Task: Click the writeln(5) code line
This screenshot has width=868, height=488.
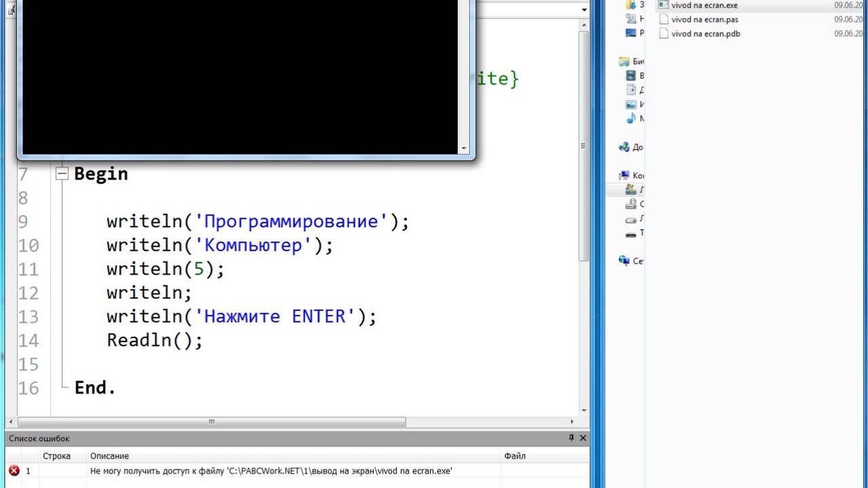Action: pos(165,269)
